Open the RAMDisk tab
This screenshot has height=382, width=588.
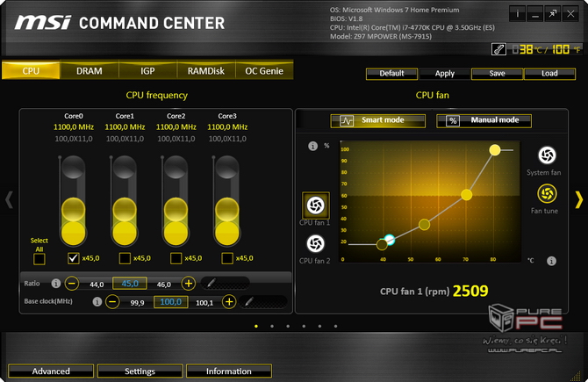206,70
